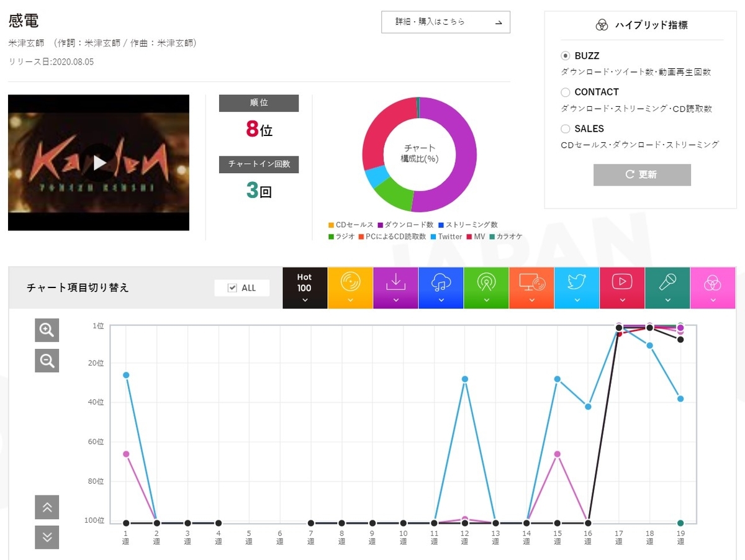Click the ダウンロード数 legend swatch
745x560 pixels.
coord(379,225)
